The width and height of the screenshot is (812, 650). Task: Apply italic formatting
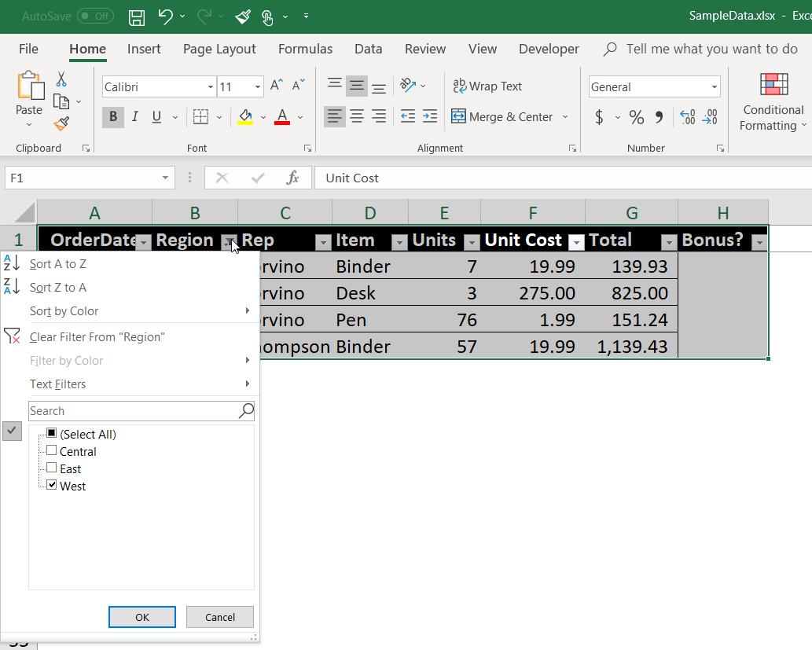(x=134, y=116)
